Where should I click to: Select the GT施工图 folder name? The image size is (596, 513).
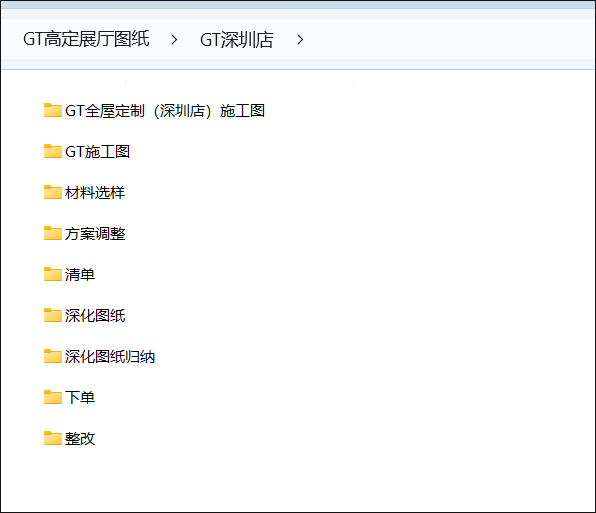[97, 152]
